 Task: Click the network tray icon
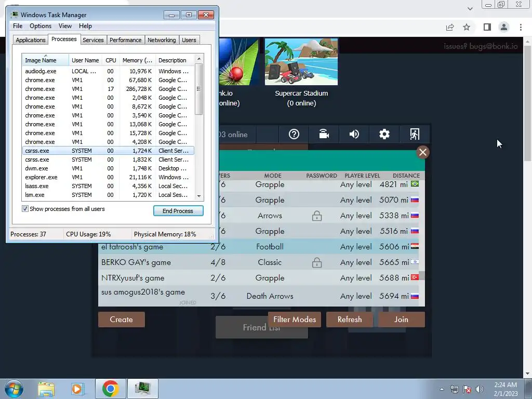pos(454,389)
